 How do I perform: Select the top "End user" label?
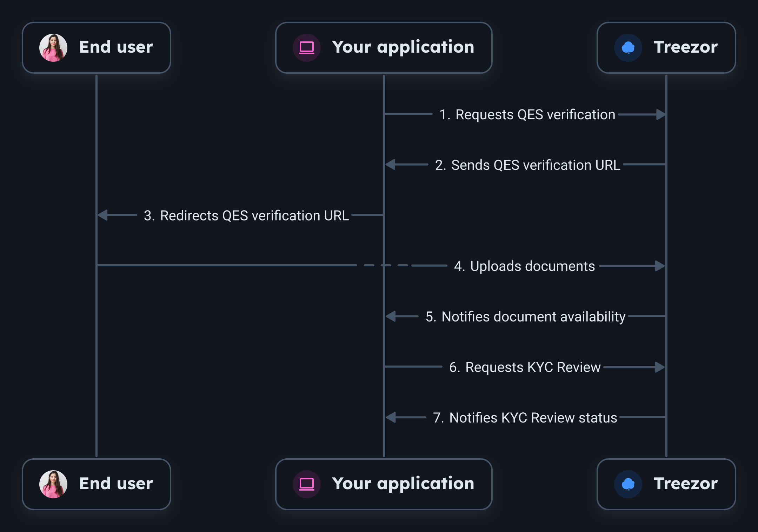click(116, 47)
